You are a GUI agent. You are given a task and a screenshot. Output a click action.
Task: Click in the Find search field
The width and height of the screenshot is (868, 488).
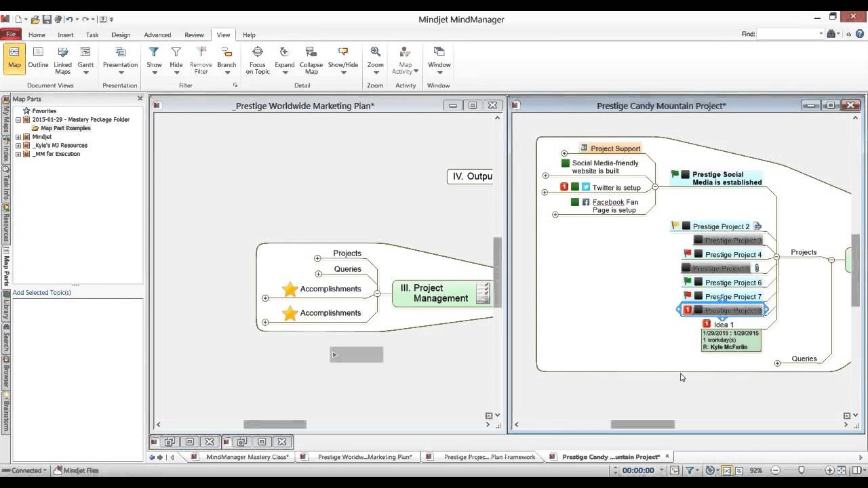coord(787,34)
